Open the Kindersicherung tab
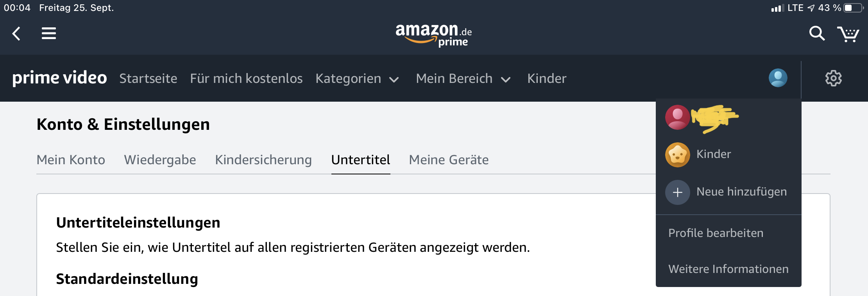 263,160
